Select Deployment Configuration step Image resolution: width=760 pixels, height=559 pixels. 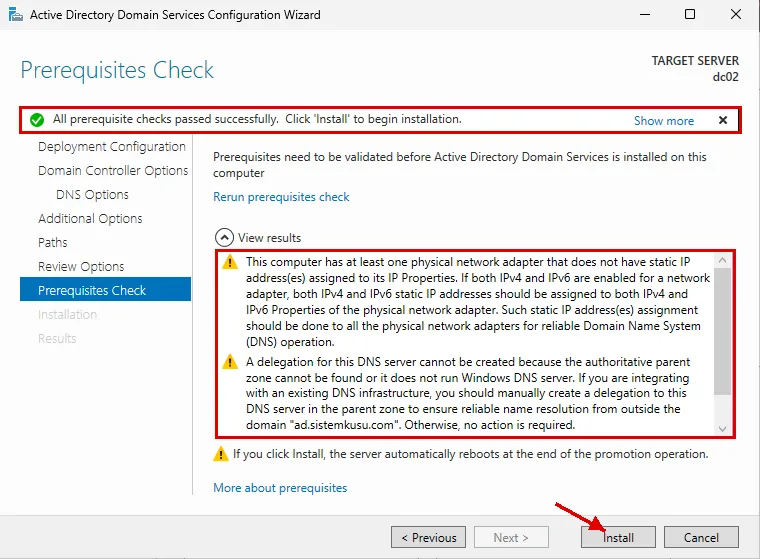coord(111,146)
